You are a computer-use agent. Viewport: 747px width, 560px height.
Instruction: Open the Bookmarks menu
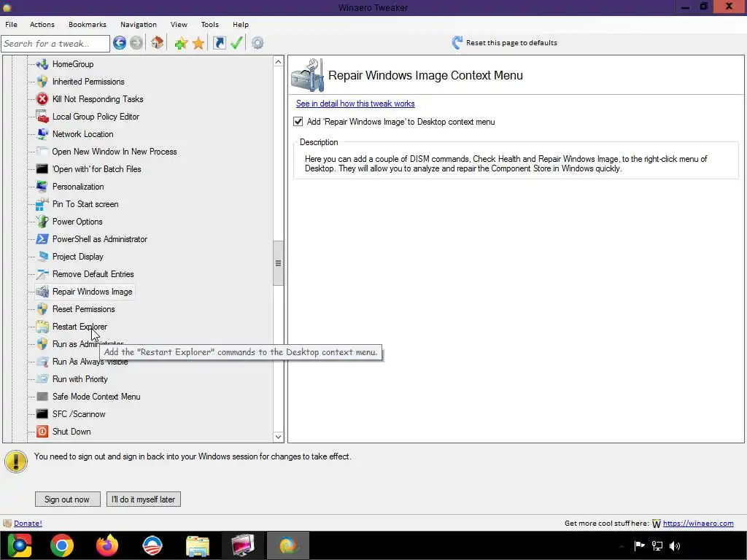88,24
